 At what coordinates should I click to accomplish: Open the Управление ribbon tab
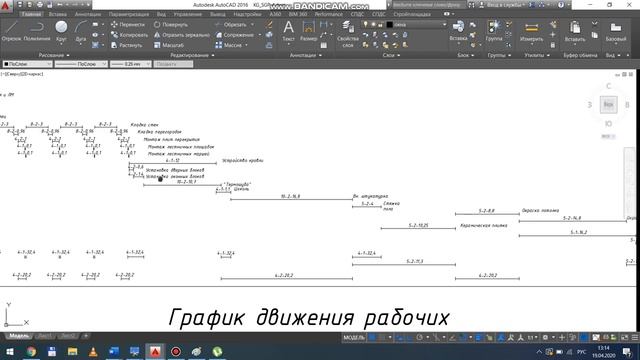click(187, 14)
